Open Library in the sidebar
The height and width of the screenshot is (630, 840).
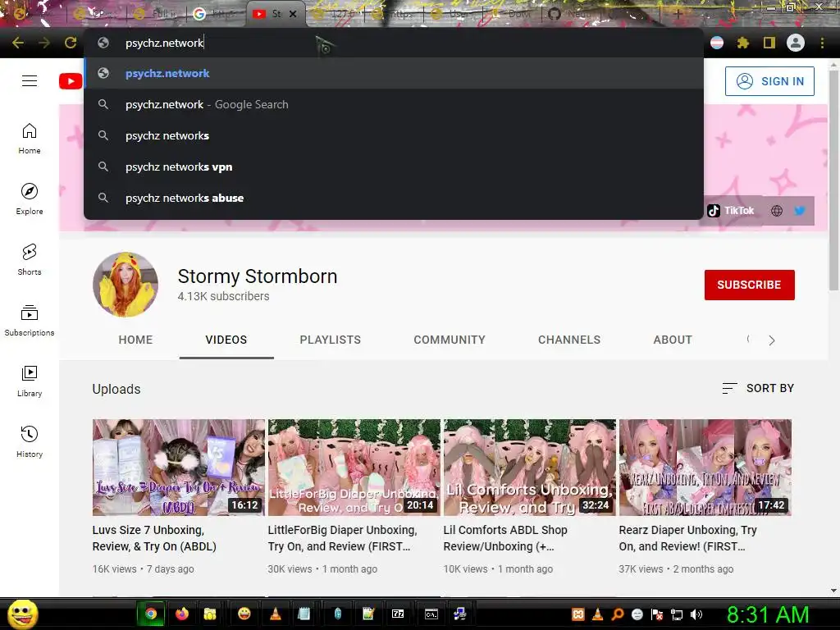pos(30,381)
